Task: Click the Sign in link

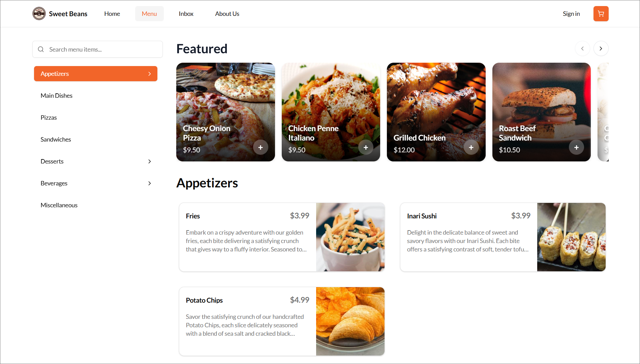Action: (571, 14)
